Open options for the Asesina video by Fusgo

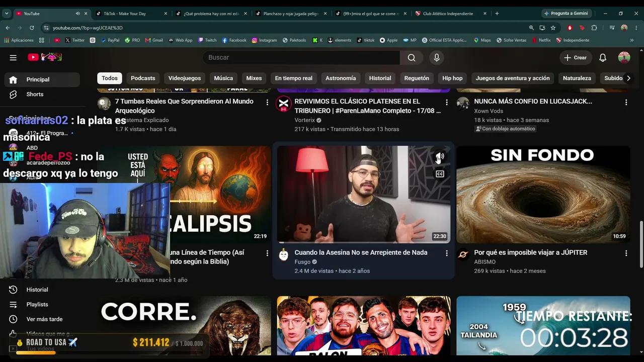pyautogui.click(x=446, y=253)
